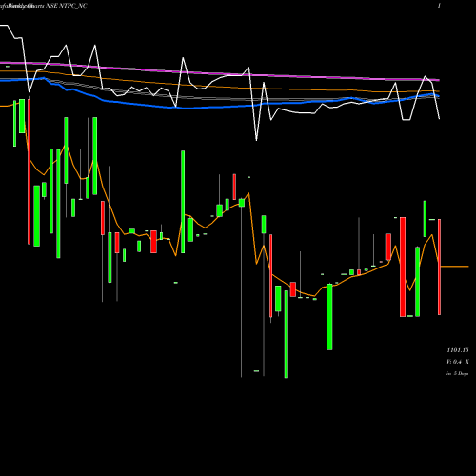The height and width of the screenshot is (476, 476).
Task: Click the last red candlestick on the right
Action: pos(440,267)
